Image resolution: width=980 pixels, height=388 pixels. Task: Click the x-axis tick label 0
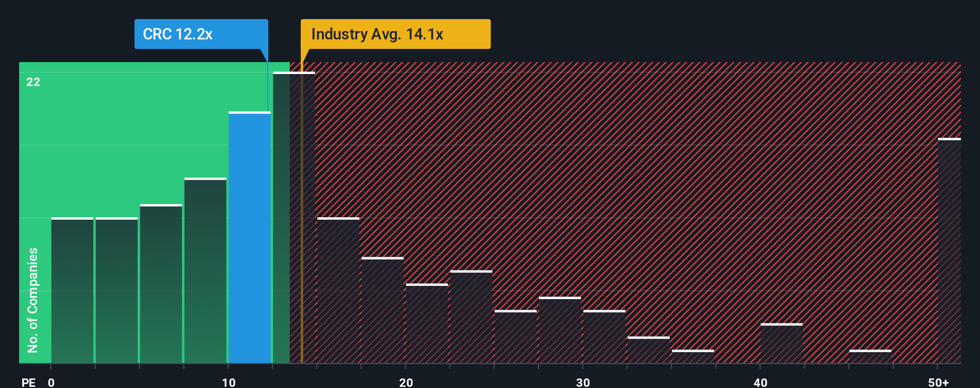[x=51, y=382]
